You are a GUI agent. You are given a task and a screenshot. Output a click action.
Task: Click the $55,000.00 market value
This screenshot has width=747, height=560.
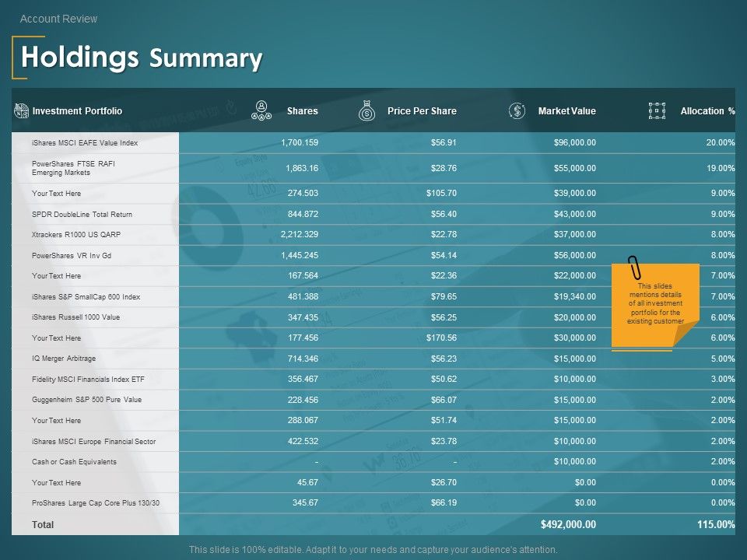tap(574, 168)
